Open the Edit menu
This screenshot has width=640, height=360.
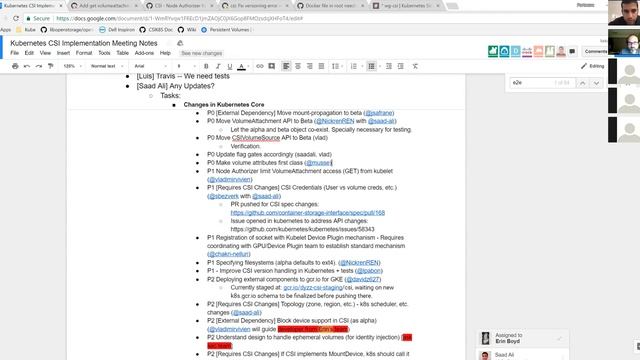tap(29, 53)
